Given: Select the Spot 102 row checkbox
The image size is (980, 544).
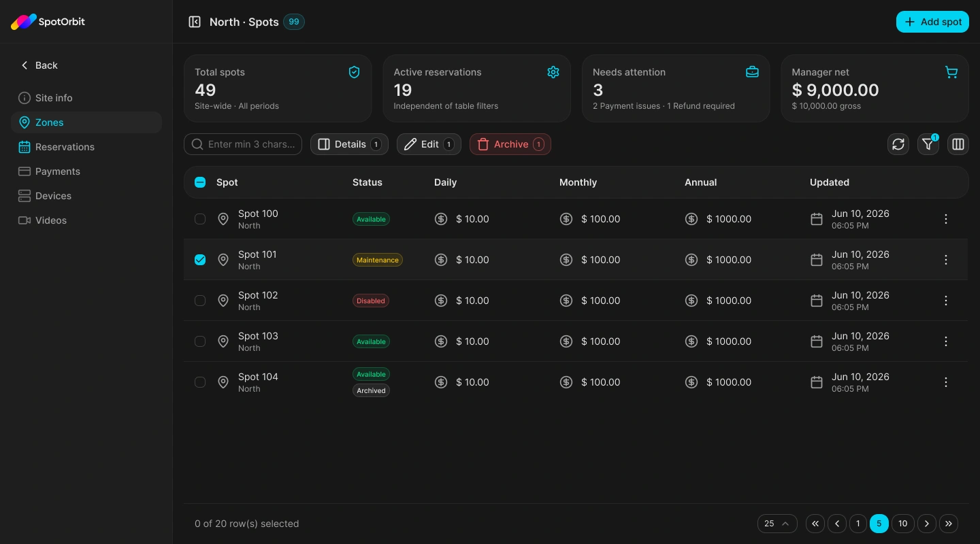Looking at the screenshot, I should (x=200, y=301).
